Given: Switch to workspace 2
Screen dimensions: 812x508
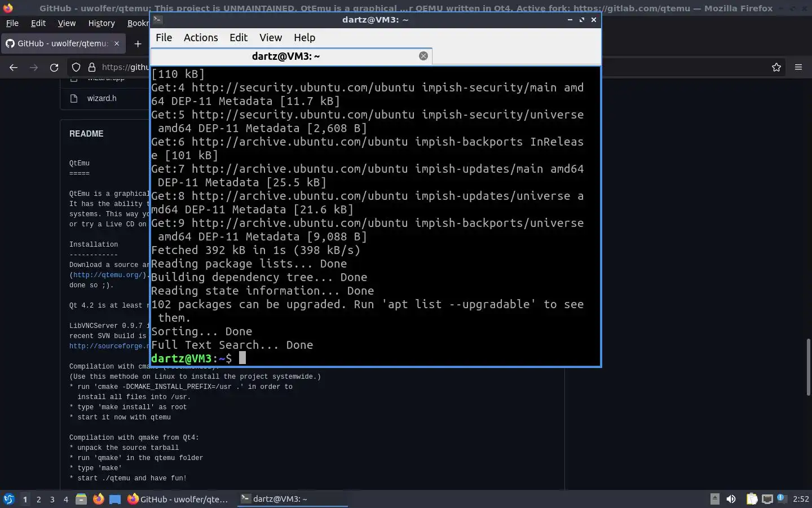Looking at the screenshot, I should point(38,499).
